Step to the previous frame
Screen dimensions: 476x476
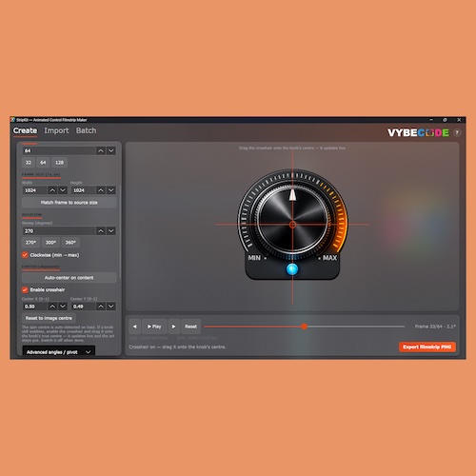click(135, 327)
